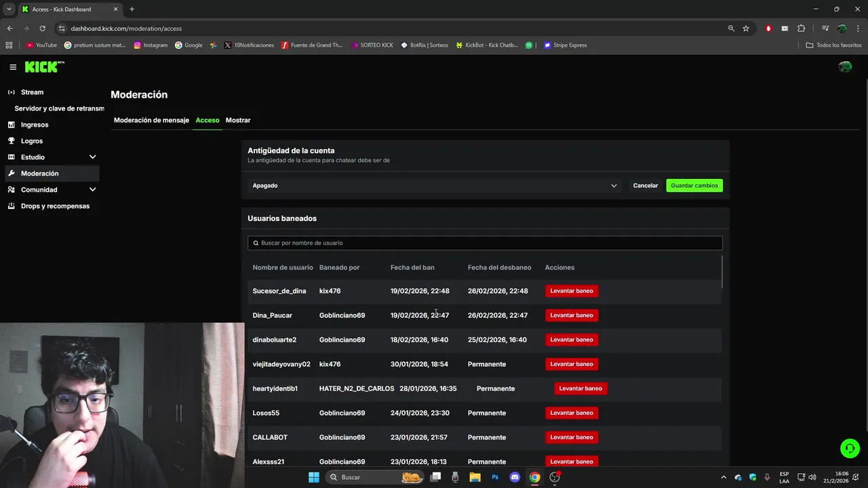Go back with the browser arrow
The width and height of the screenshot is (868, 488).
[9, 28]
